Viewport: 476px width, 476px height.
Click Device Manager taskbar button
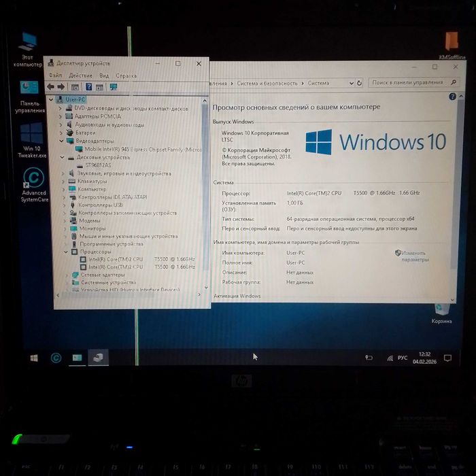(x=99, y=358)
